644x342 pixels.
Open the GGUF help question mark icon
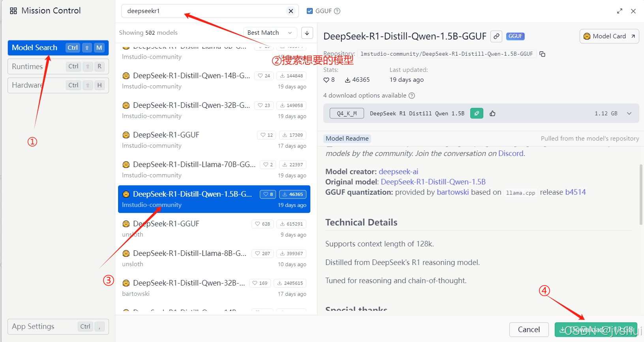[x=337, y=11]
